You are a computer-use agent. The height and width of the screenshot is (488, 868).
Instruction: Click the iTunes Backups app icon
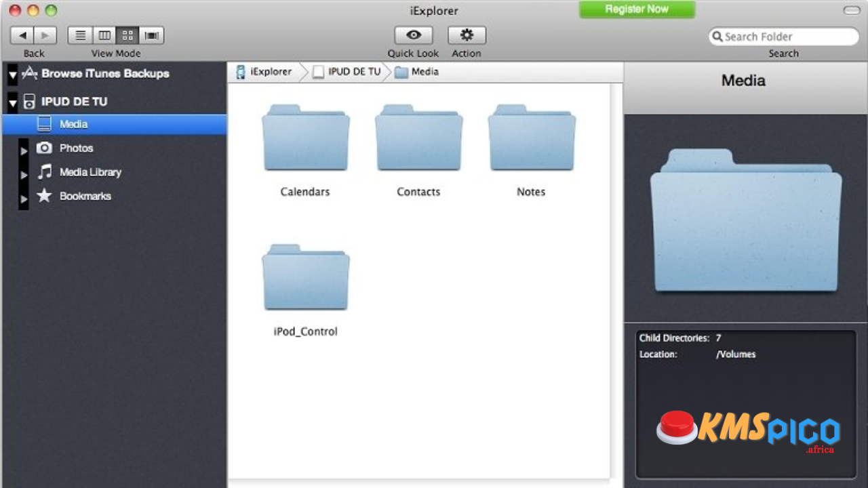[29, 73]
